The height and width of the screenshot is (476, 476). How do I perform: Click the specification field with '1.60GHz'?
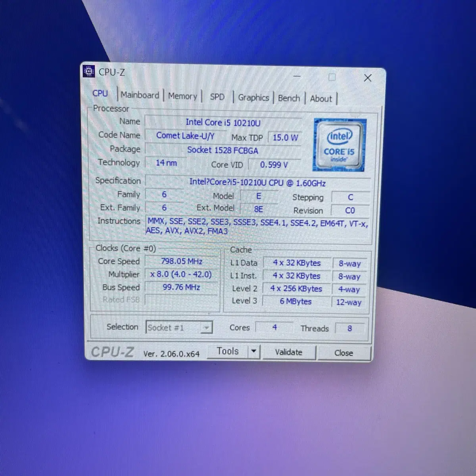257,183
